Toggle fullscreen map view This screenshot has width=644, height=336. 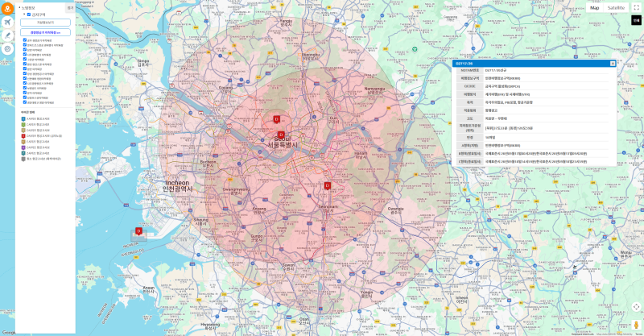tap(636, 8)
